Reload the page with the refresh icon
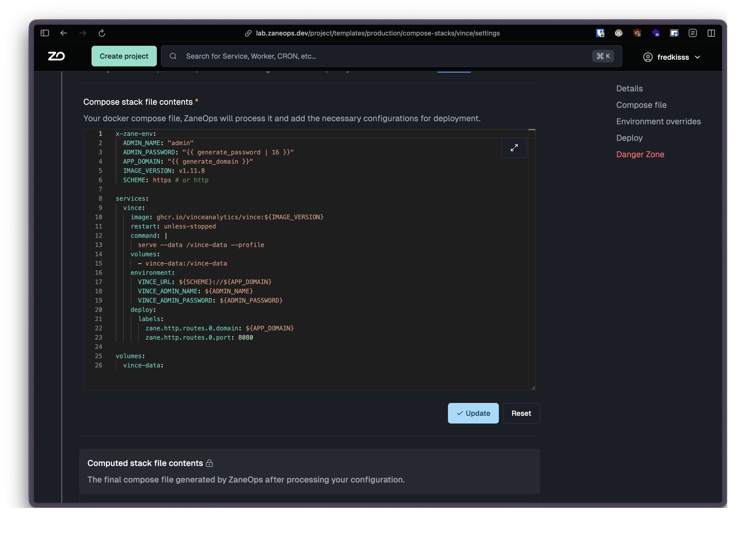756x546 pixels. pyautogui.click(x=102, y=33)
